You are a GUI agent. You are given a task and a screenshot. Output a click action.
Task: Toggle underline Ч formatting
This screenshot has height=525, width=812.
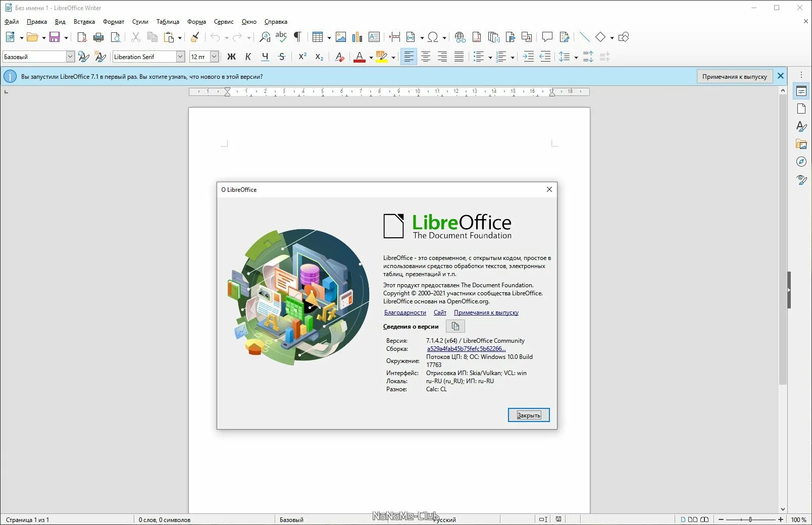pyautogui.click(x=265, y=57)
